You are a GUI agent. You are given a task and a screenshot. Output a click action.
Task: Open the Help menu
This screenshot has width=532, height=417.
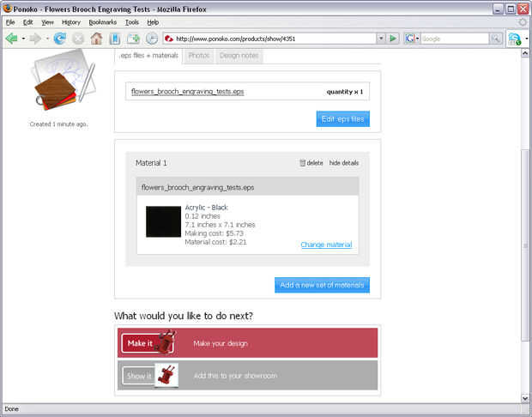click(x=153, y=22)
